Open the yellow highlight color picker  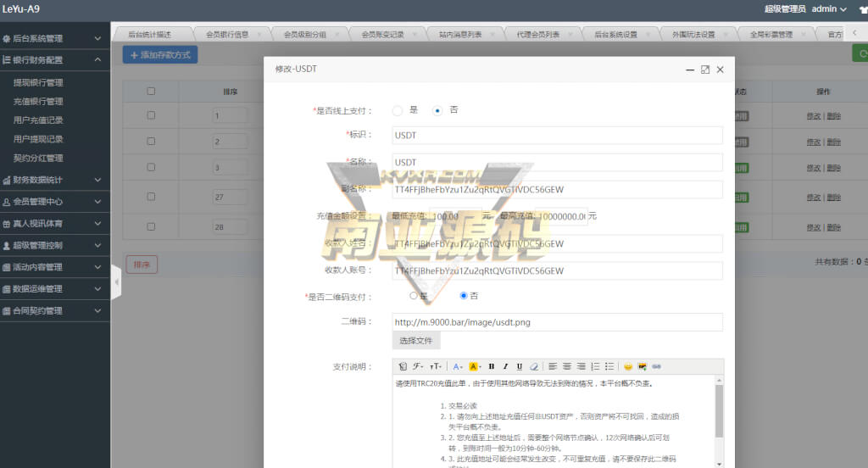tap(475, 366)
